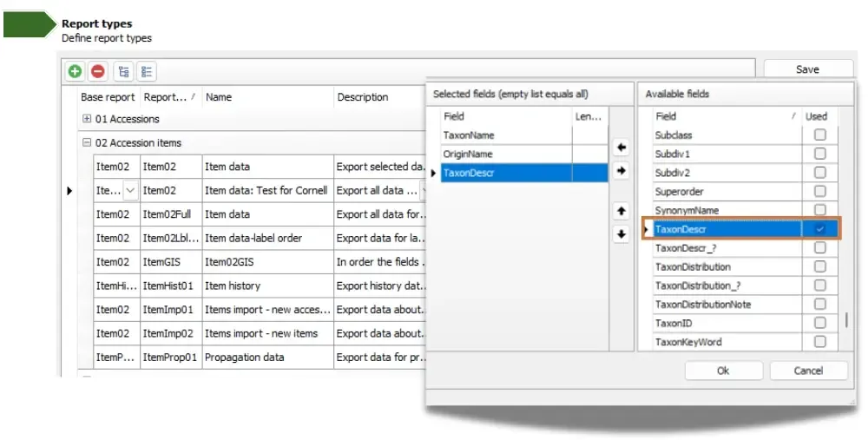Select TaxonName in Selected fields

point(507,135)
